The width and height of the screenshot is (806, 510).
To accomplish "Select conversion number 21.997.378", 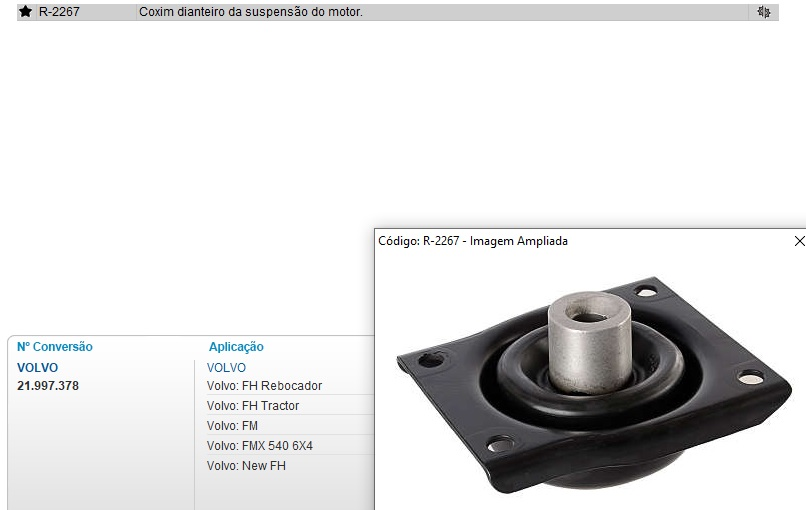I will (x=48, y=386).
